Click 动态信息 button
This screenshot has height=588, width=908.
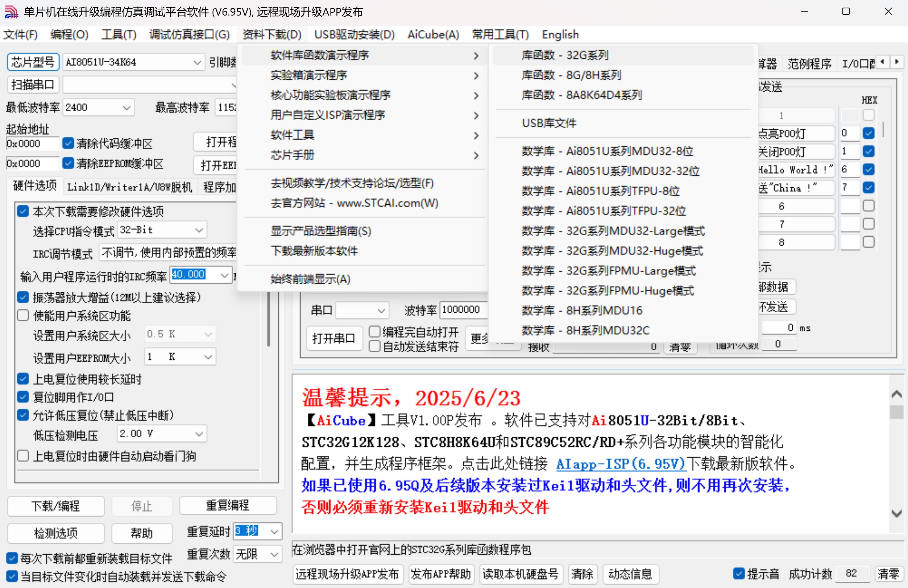tap(630, 574)
